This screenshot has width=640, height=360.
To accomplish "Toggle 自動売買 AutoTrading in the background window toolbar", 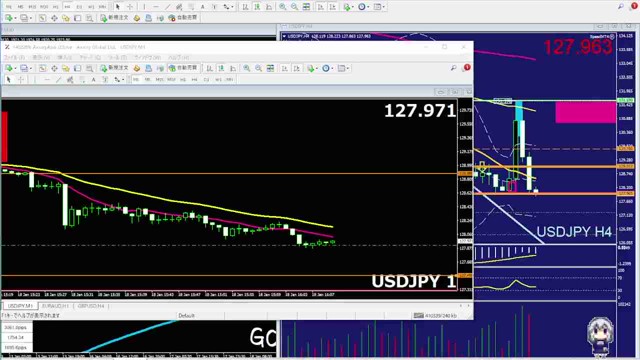I will (183, 18).
